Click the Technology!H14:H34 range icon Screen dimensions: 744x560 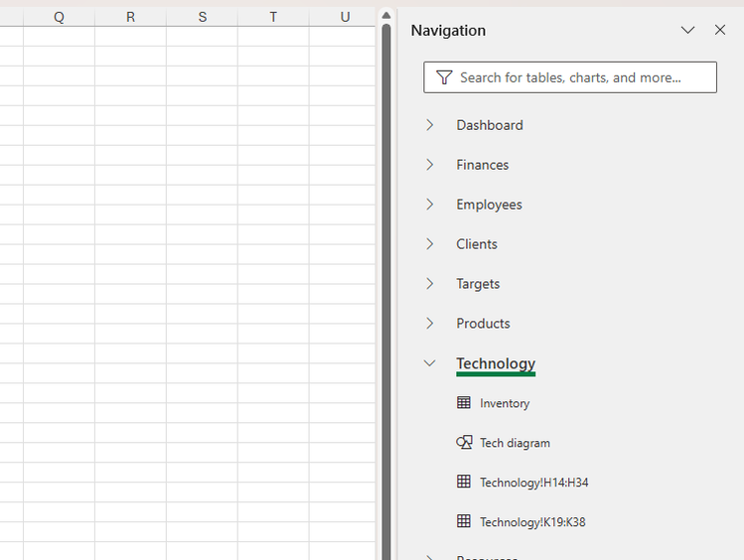click(464, 482)
